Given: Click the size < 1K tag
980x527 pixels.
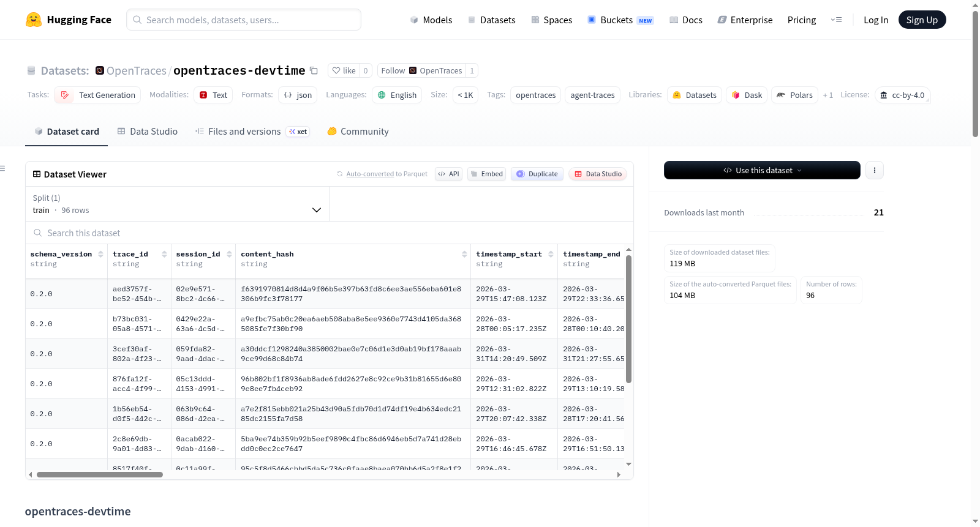Looking at the screenshot, I should [x=465, y=95].
